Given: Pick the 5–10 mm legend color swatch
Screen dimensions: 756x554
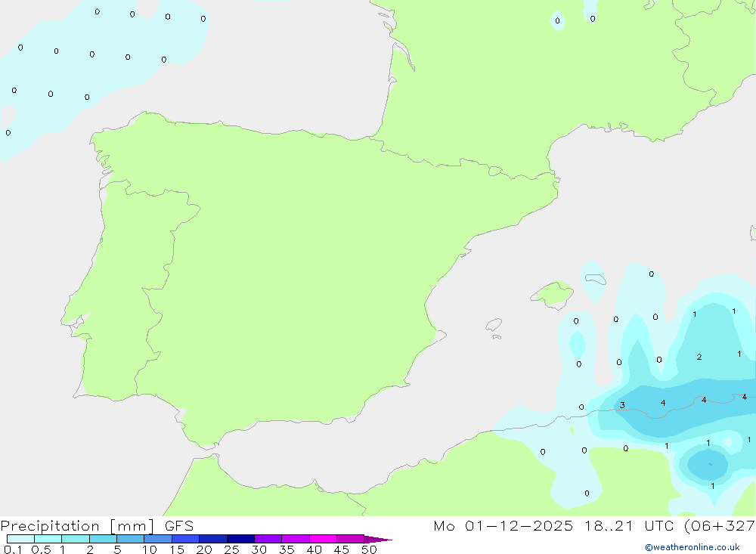Looking at the screenshot, I should point(131,539).
